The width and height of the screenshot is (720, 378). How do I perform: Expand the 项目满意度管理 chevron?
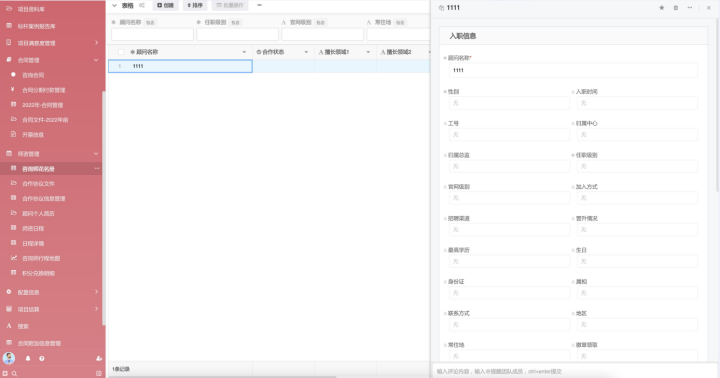96,43
